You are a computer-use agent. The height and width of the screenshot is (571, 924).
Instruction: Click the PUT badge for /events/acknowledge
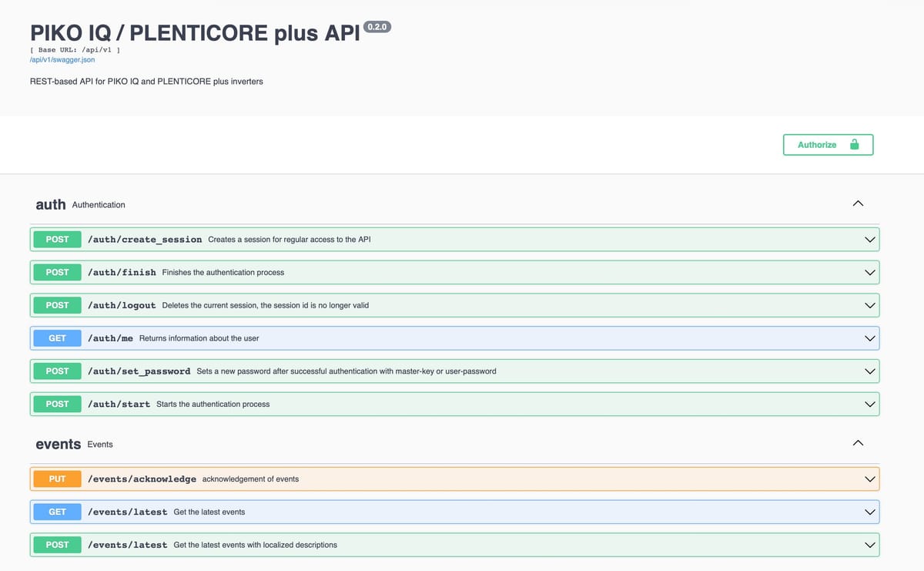click(57, 479)
